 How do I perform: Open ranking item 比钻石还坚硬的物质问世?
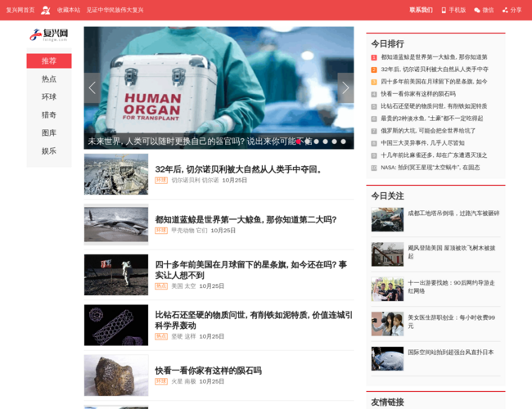pos(434,106)
